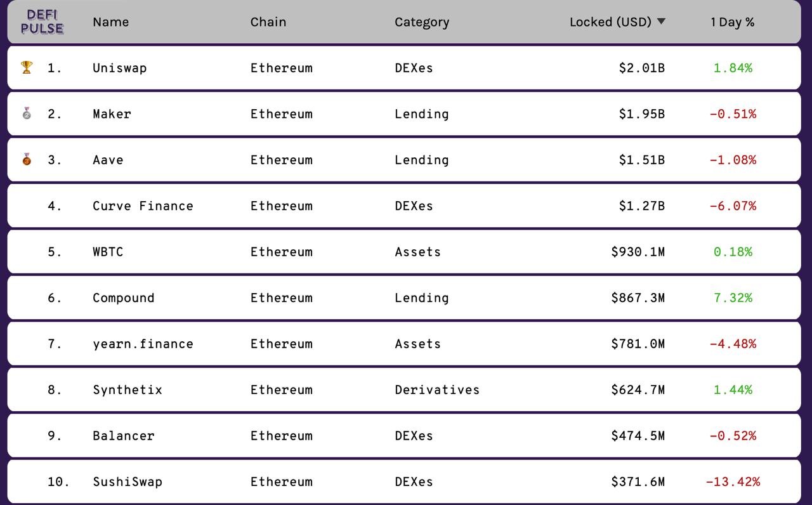Click the DeFi Pulse logo
The width and height of the screenshot is (812, 505).
point(42,22)
